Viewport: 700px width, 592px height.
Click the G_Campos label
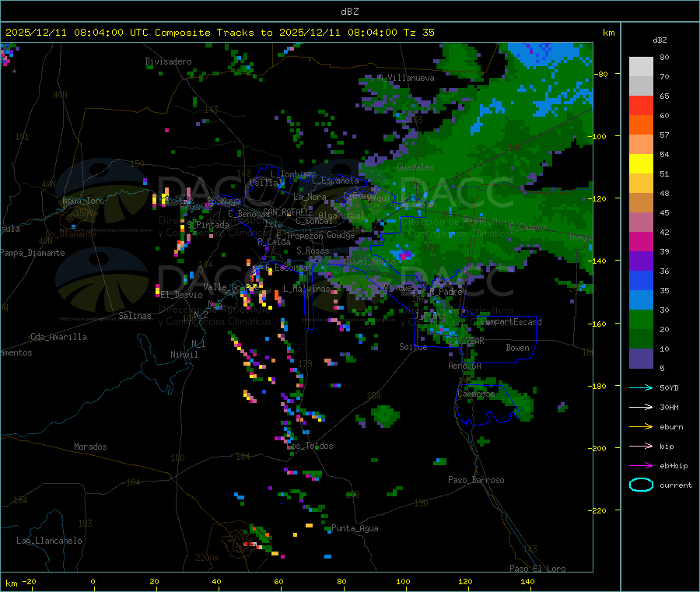528,227
